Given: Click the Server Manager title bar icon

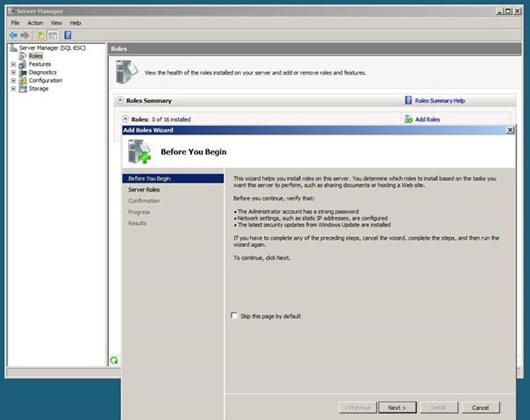Looking at the screenshot, I should [x=11, y=11].
